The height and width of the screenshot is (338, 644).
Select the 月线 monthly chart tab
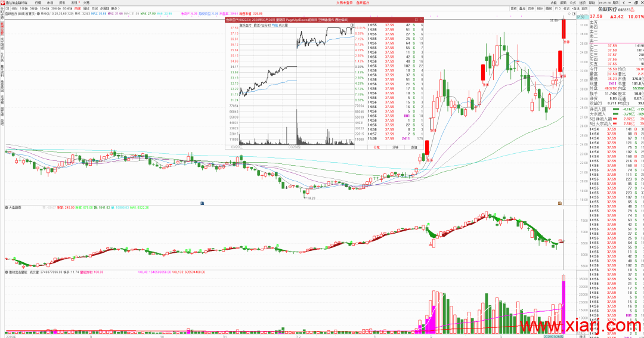(x=95, y=8)
